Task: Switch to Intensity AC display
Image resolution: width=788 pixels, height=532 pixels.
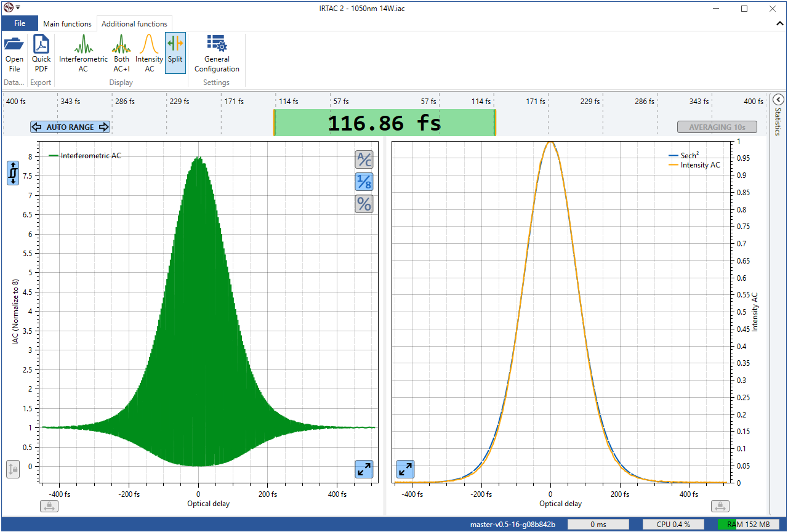Action: [x=149, y=54]
